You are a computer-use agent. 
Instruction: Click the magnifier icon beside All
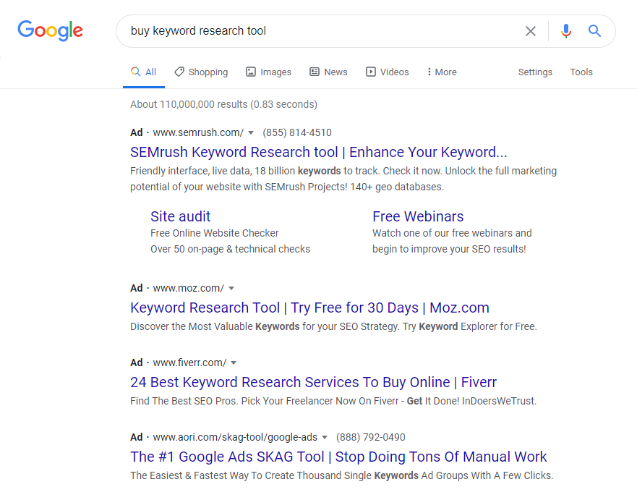pyautogui.click(x=135, y=71)
